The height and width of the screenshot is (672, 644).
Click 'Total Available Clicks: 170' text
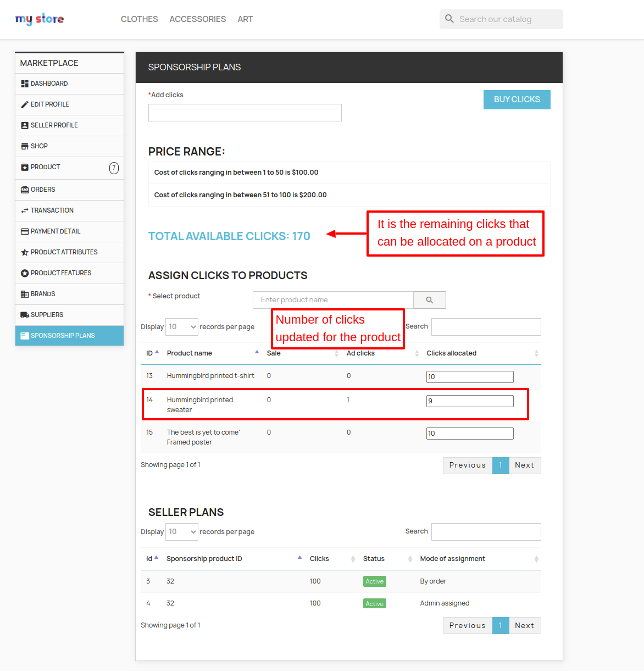coord(229,236)
